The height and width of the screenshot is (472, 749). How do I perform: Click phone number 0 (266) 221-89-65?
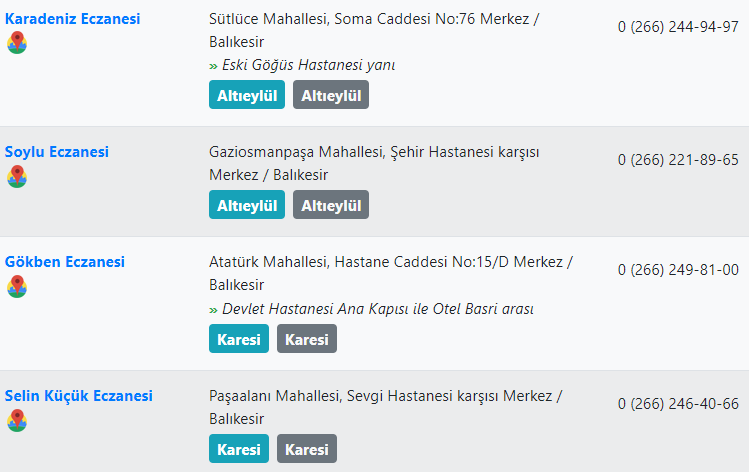[678, 160]
